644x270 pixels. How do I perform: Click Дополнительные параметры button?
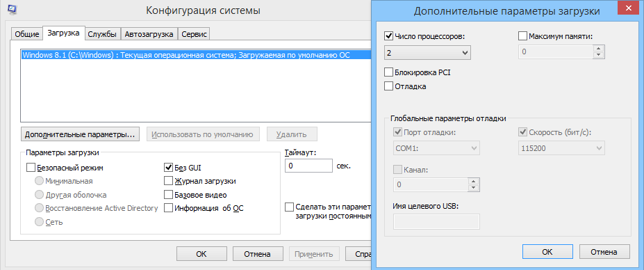pos(80,134)
